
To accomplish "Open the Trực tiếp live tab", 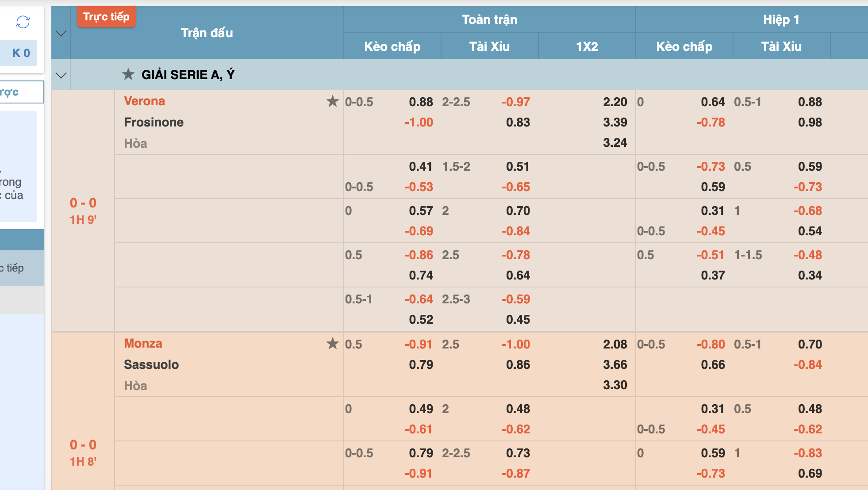I will point(106,17).
